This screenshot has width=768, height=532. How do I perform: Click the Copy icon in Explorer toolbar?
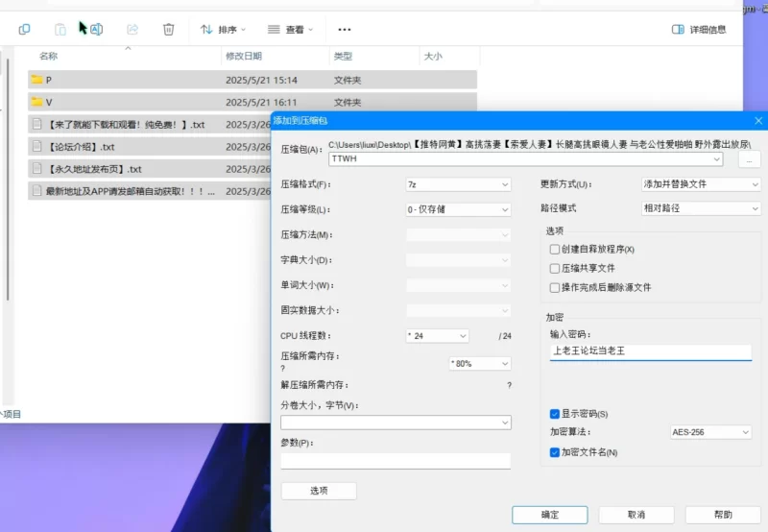24,30
